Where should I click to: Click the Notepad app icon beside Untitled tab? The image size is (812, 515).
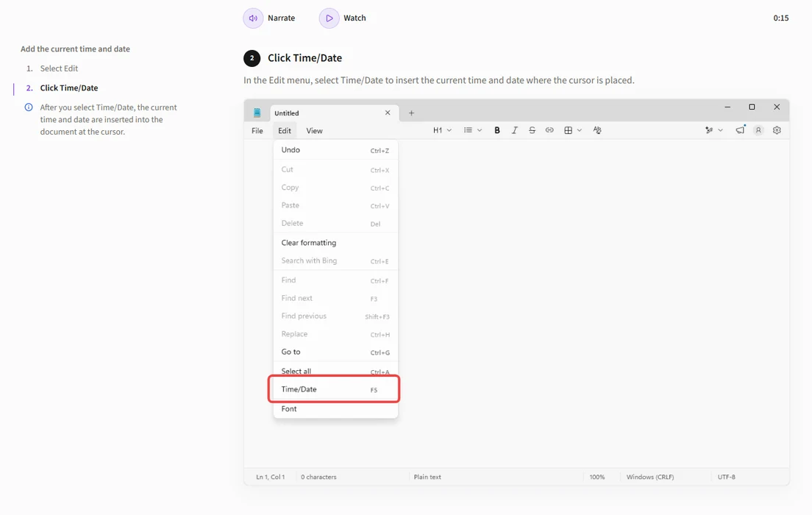[x=257, y=113]
